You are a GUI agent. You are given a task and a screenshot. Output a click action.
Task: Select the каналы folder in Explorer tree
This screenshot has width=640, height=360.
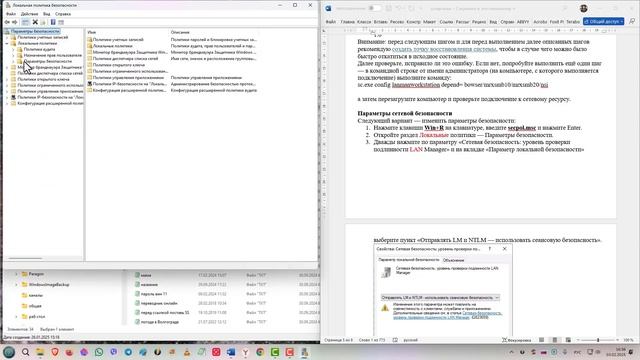click(x=36, y=295)
